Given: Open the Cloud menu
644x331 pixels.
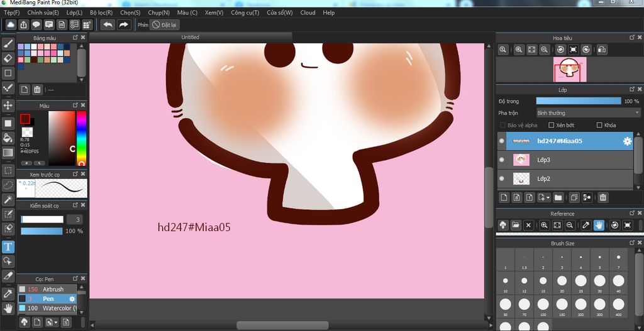Looking at the screenshot, I should (x=308, y=13).
